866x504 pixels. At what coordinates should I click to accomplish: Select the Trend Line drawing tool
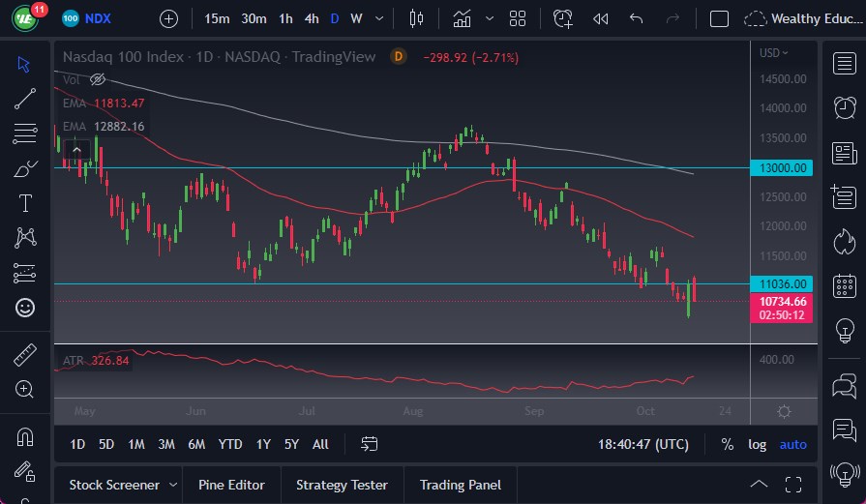tap(25, 98)
